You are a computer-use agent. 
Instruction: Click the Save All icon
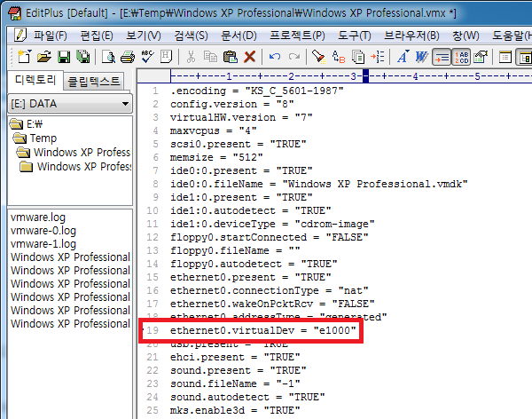82,57
